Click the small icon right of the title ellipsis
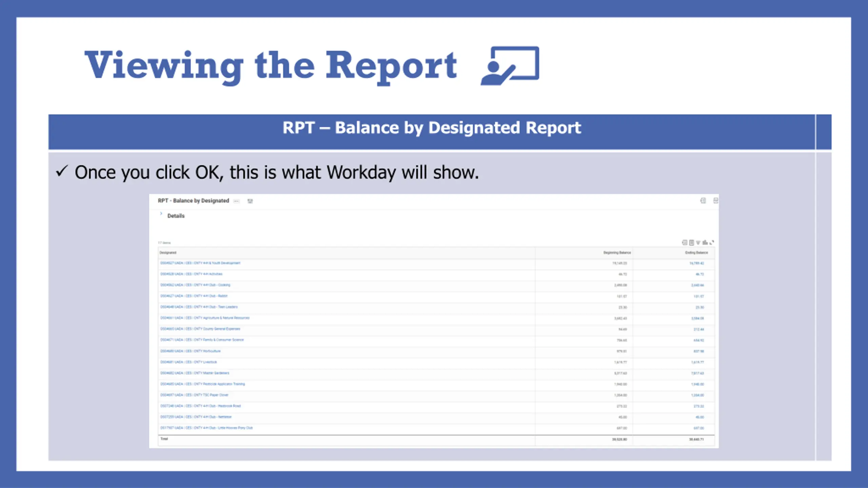Screen dimensions: 868x488 click(x=250, y=201)
